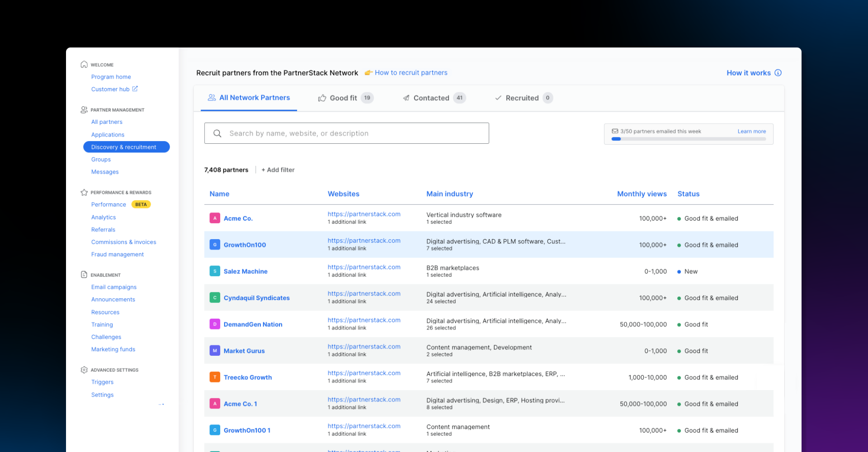Viewport: 868px width, 452px height.
Task: Click the magnifier icon in search box
Action: click(217, 133)
